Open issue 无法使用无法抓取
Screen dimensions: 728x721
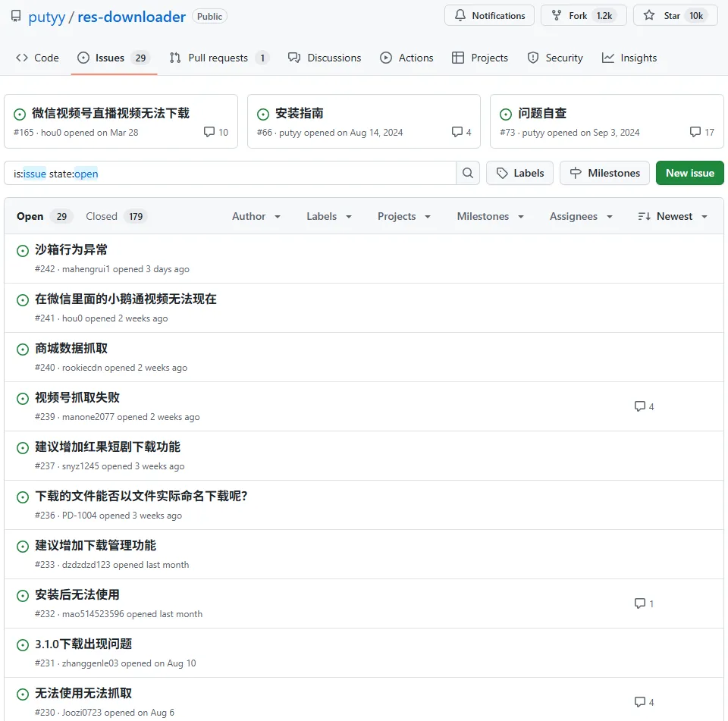point(83,693)
